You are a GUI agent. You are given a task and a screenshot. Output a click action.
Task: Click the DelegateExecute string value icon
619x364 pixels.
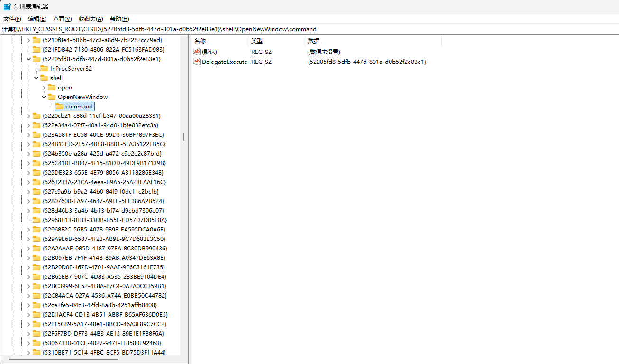[x=197, y=62]
